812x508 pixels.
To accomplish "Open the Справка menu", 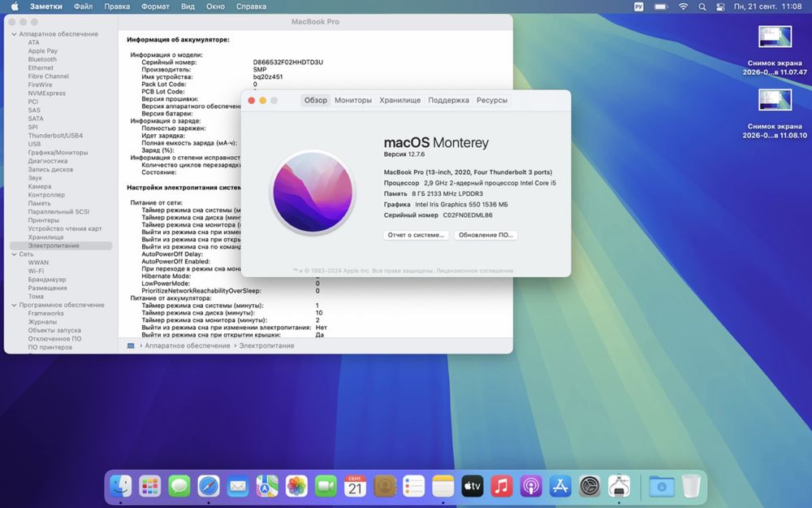I will [251, 7].
